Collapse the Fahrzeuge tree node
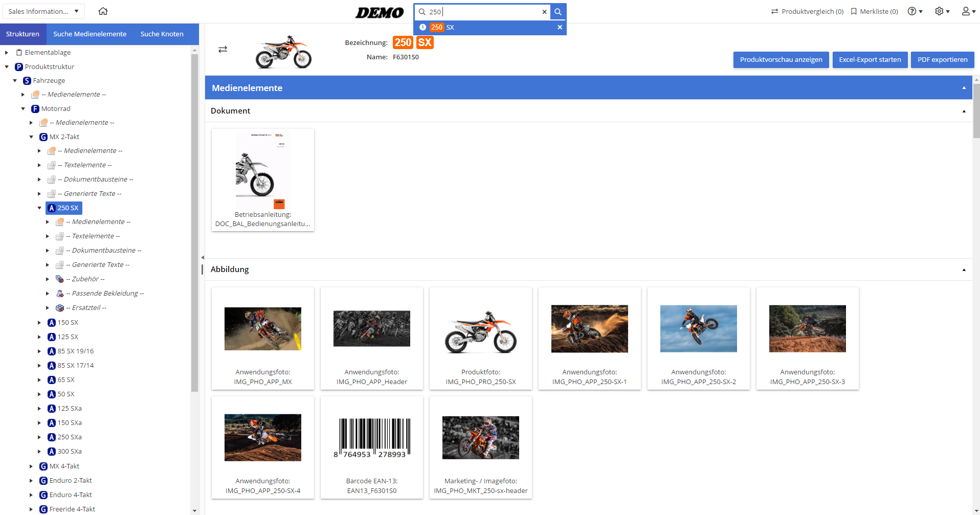 pyautogui.click(x=15, y=81)
